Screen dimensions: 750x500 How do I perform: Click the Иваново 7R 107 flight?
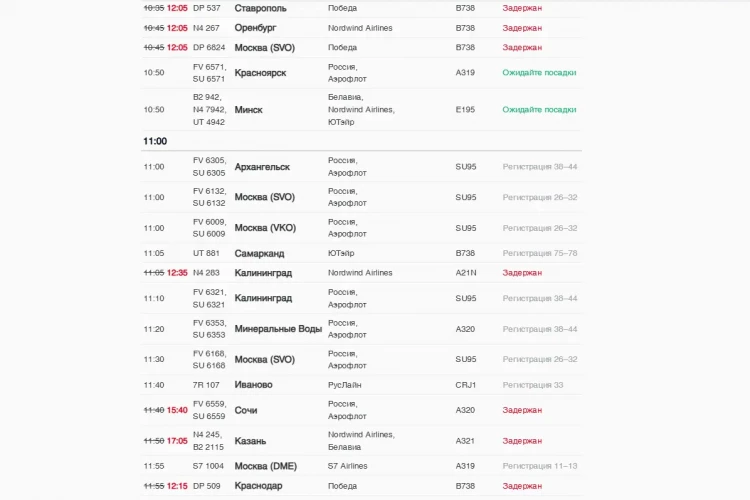point(361,385)
